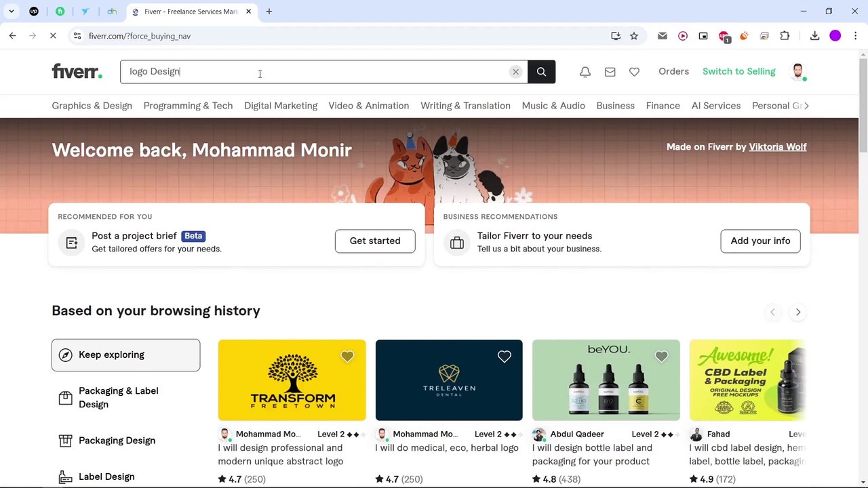This screenshot has width=868, height=488.
Task: Click Add your info button
Action: 760,241
